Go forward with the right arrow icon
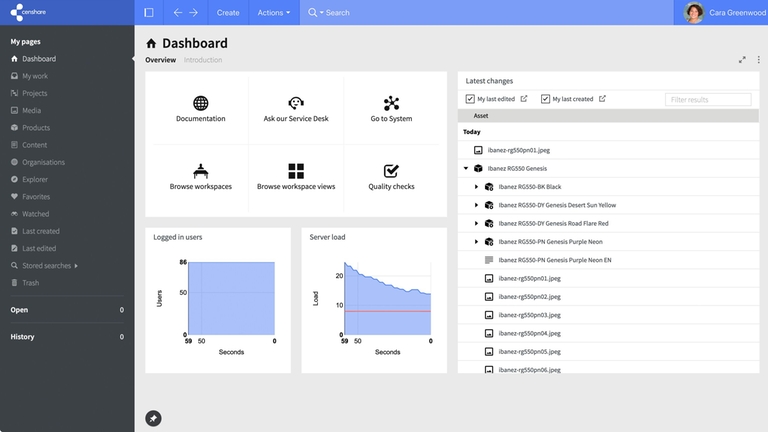The image size is (768, 432). click(193, 13)
